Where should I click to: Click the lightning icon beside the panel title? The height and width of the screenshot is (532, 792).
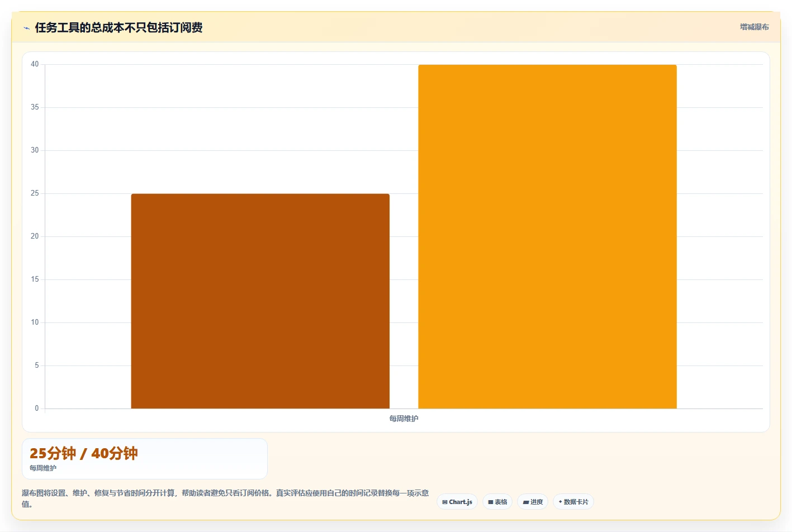(26, 28)
